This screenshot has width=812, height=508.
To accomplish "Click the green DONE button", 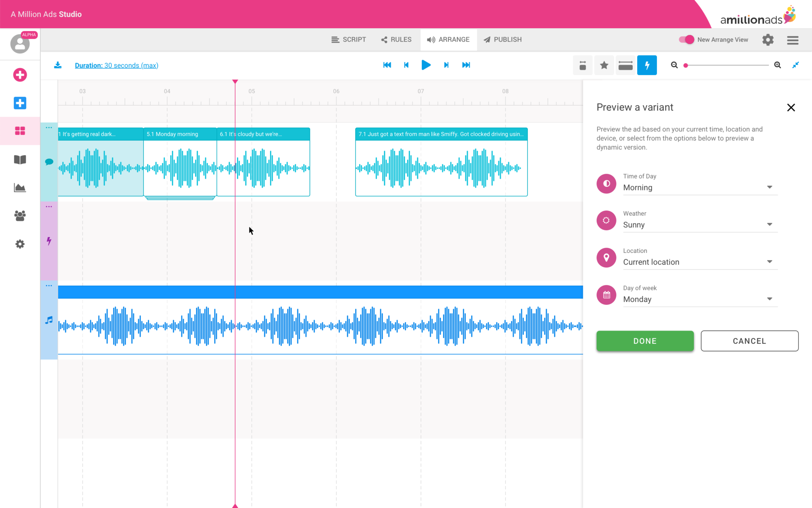I will [x=645, y=341].
